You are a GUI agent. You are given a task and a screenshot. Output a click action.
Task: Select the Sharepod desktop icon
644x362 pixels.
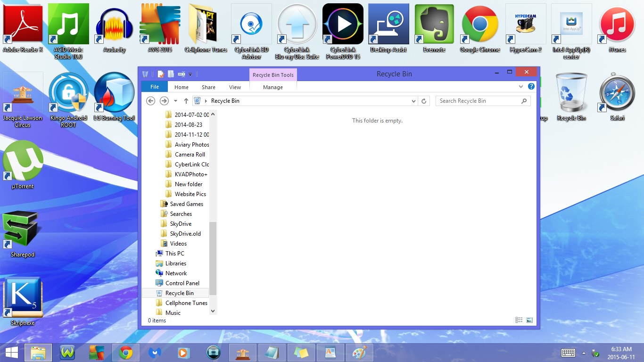pyautogui.click(x=23, y=233)
